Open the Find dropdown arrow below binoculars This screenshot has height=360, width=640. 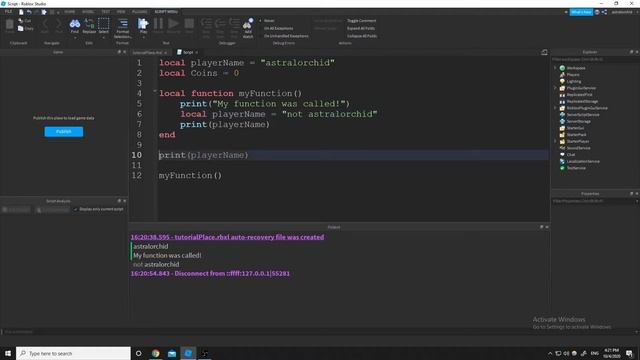(75, 38)
